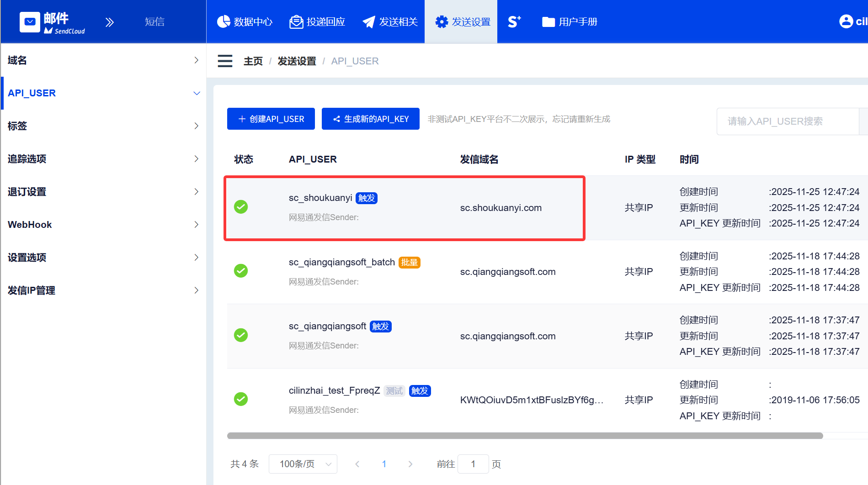Viewport: 868px width, 485px height.
Task: Open the 投递回应 delivery response menu
Action: [317, 22]
